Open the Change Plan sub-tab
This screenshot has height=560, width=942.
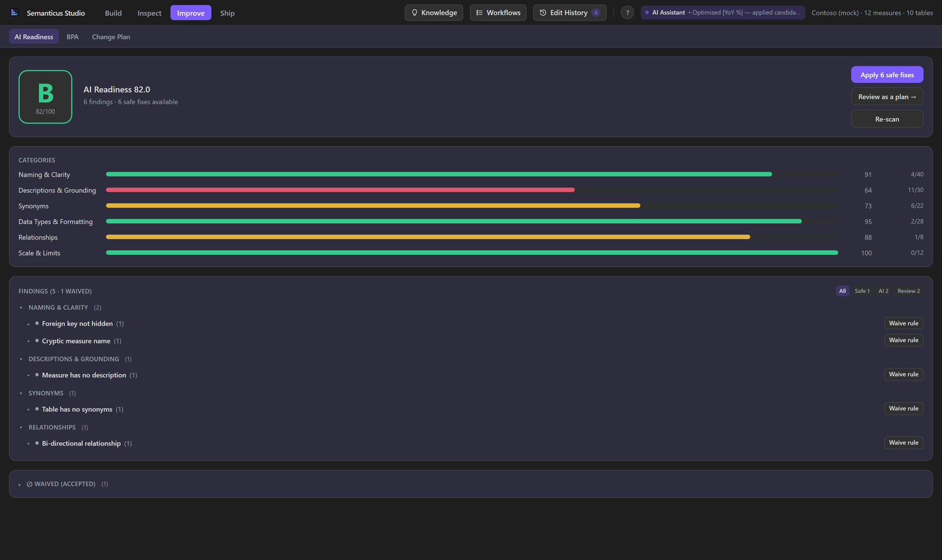pos(111,36)
